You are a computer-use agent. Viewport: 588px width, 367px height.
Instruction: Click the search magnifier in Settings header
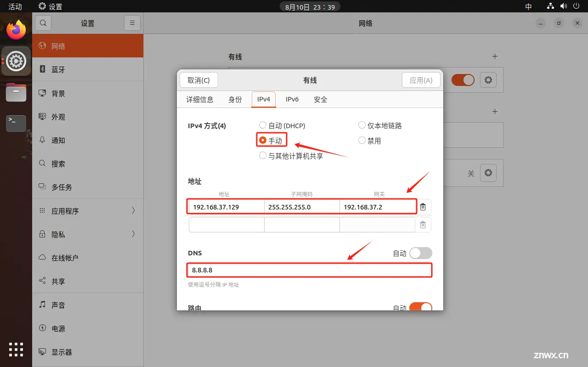[43, 23]
